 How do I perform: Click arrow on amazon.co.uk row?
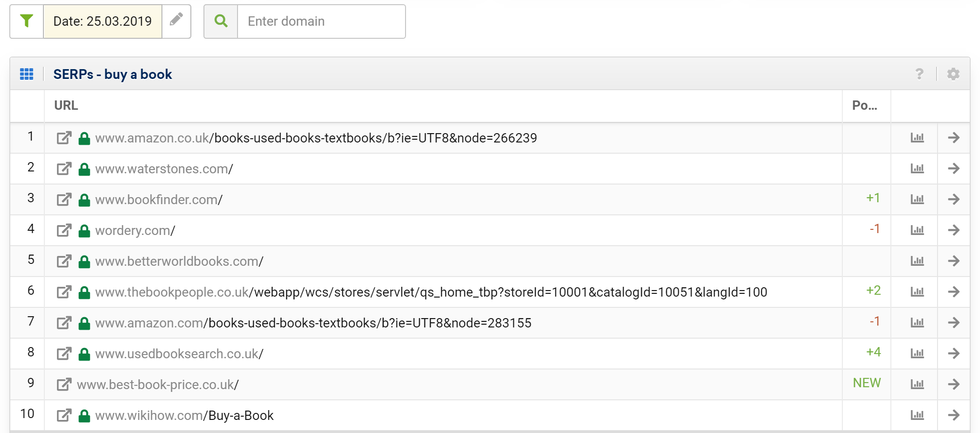click(953, 138)
